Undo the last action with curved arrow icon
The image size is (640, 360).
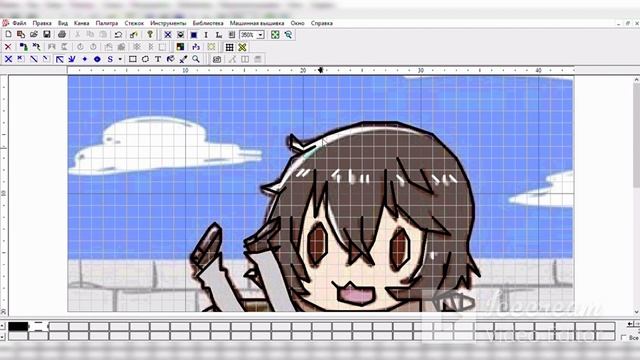(x=118, y=35)
